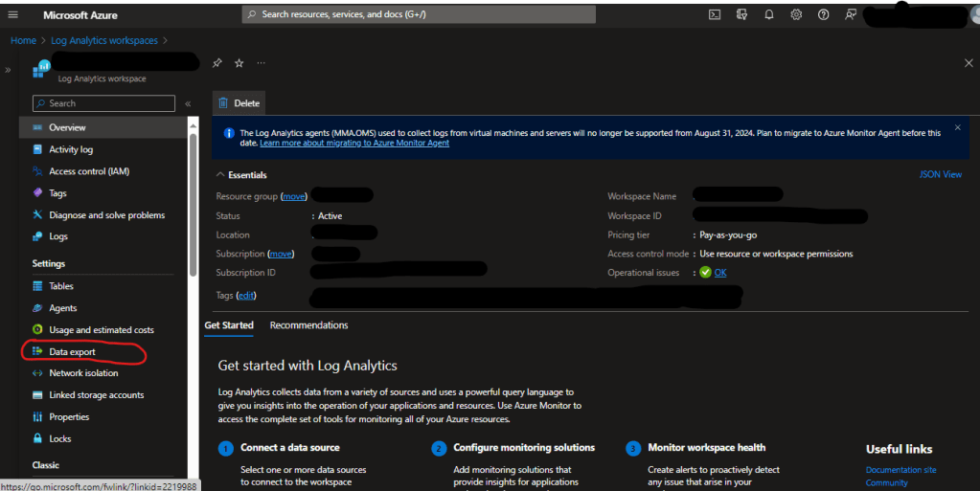The height and width of the screenshot is (491, 980).
Task: Open the portal settings gear
Action: 796,14
